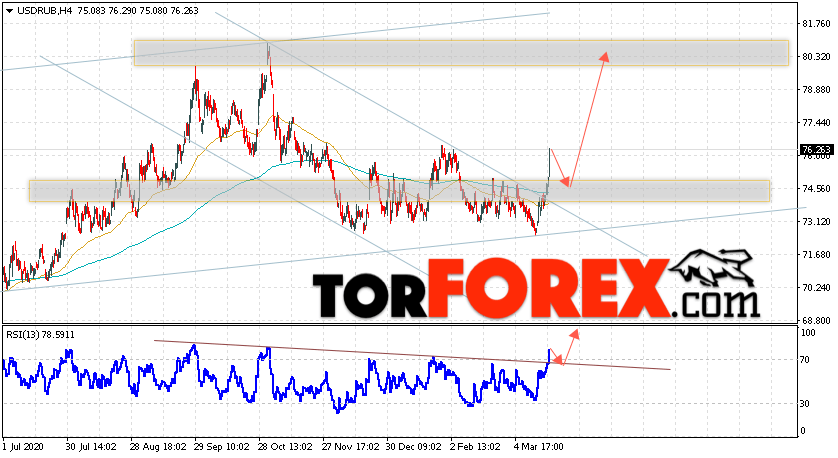The width and height of the screenshot is (838, 458).
Task: Select the USDRUB,H4 chart title text
Action: (x=44, y=11)
